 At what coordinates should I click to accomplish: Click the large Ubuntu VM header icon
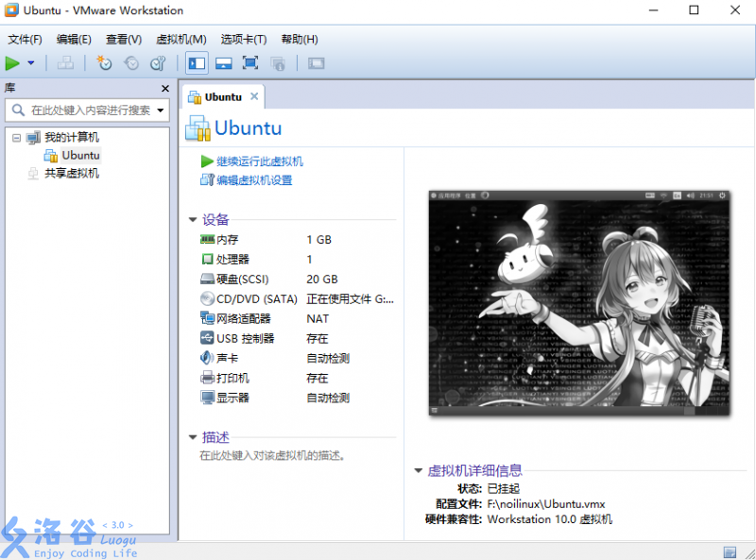coord(198,128)
